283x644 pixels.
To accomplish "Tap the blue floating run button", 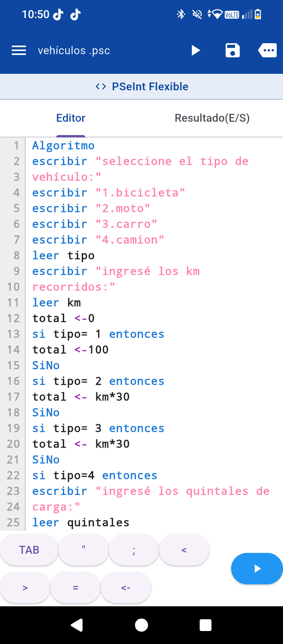I will tap(257, 569).
